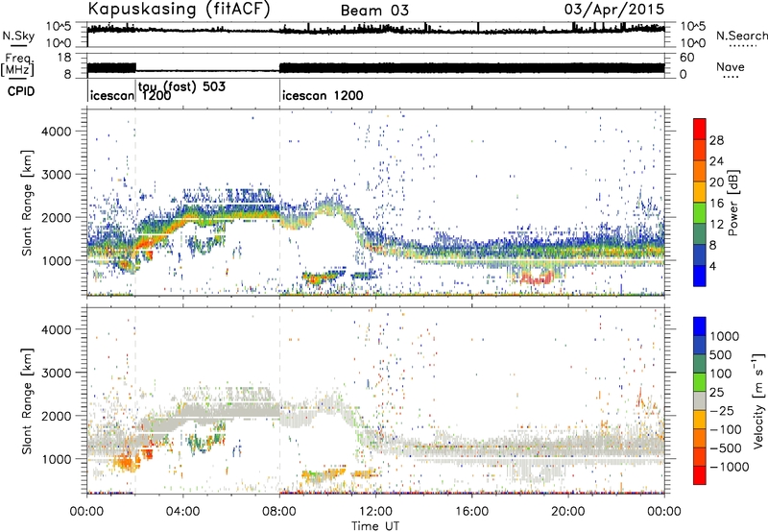
Task: Click the 4000 tick on the power panel axis
Action: pyautogui.click(x=57, y=132)
